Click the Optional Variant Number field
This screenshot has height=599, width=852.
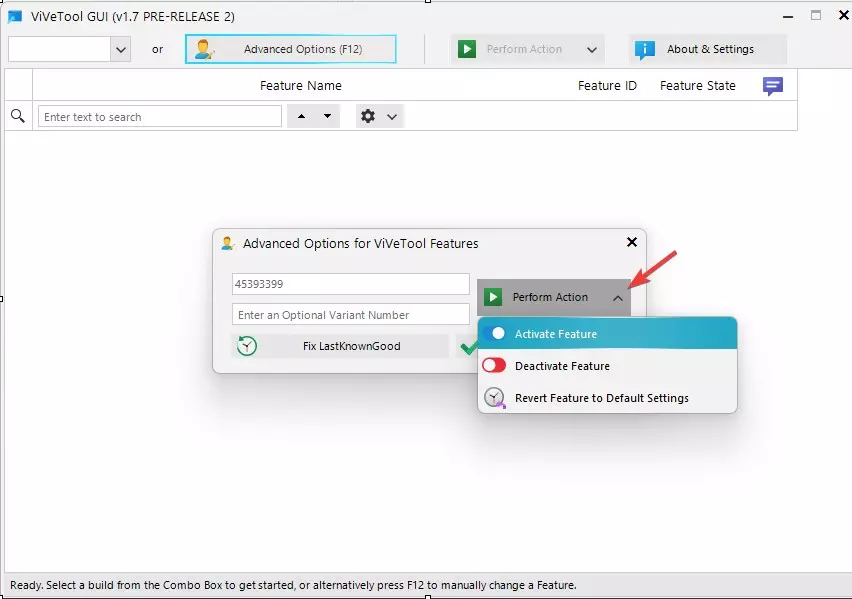click(350, 315)
